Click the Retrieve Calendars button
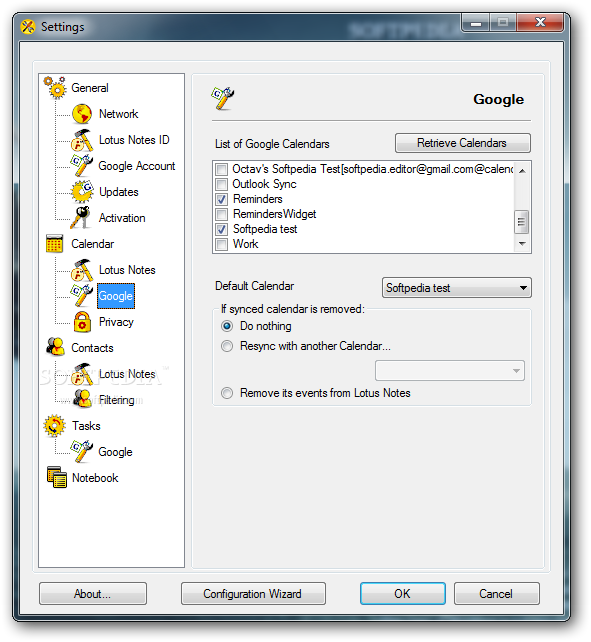This screenshot has width=591, height=642. [x=463, y=143]
